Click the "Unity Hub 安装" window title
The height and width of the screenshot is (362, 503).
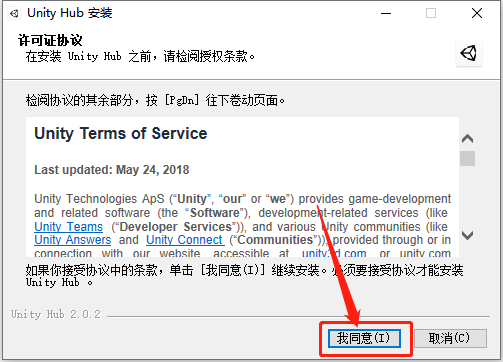coord(70,13)
